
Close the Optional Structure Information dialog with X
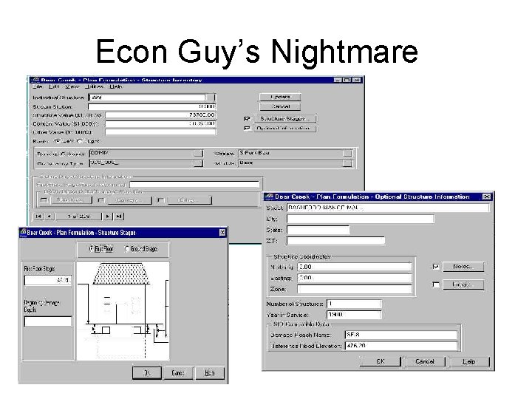[x=486, y=197]
